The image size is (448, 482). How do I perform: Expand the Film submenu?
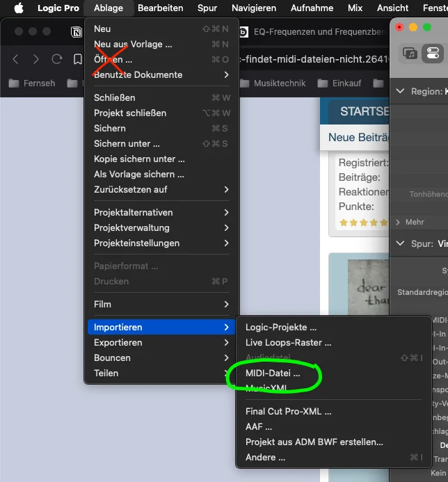tap(161, 305)
